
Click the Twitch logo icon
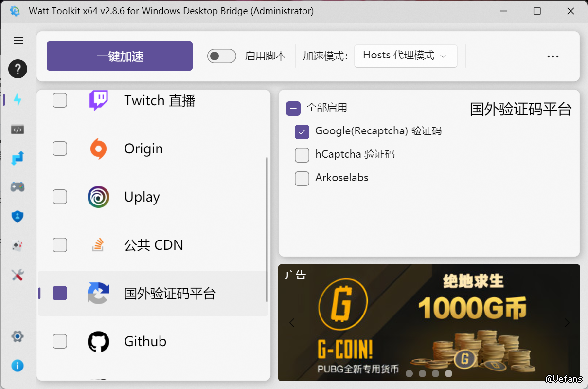98,100
